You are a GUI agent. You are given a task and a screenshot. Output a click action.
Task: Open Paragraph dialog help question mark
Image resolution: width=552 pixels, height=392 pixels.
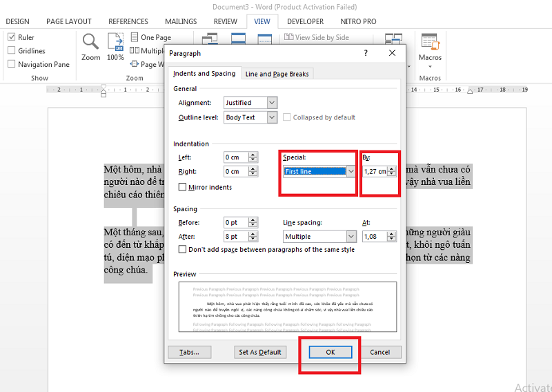pyautogui.click(x=366, y=53)
